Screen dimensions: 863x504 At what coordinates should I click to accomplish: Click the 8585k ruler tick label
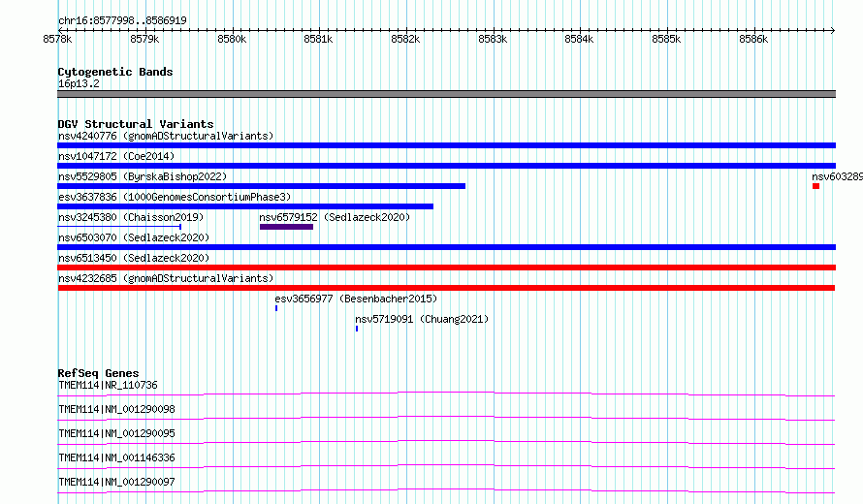[x=666, y=39]
